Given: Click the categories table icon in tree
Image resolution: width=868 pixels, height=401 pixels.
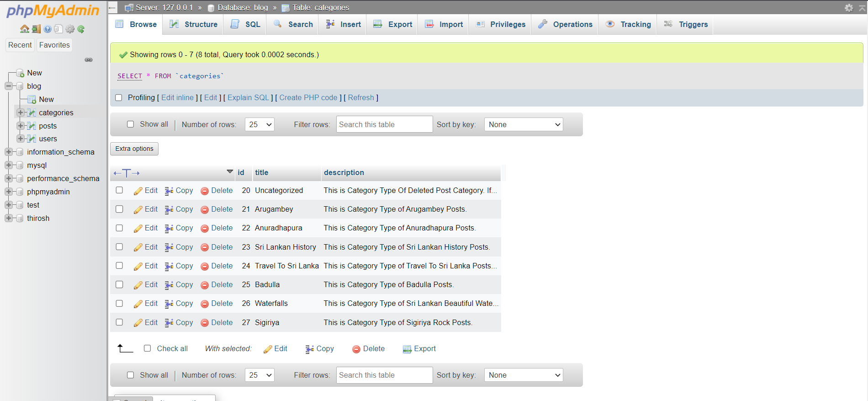Looking at the screenshot, I should click(32, 112).
